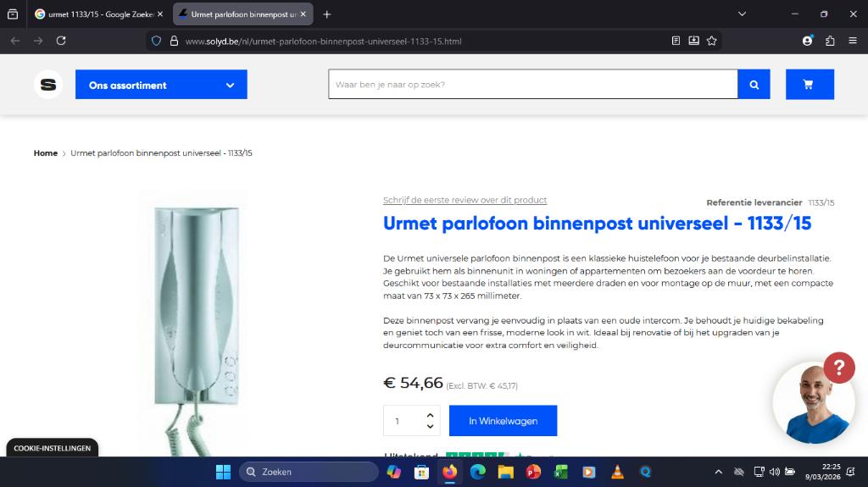868x487 pixels.
Task: Open the Schrijf de eerste review link
Action: (x=465, y=201)
